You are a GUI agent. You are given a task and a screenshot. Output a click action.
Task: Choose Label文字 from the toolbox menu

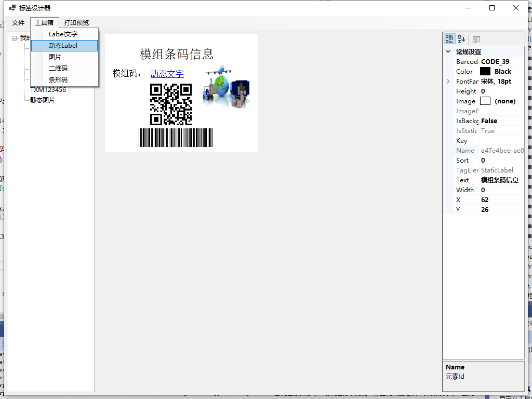click(x=64, y=34)
